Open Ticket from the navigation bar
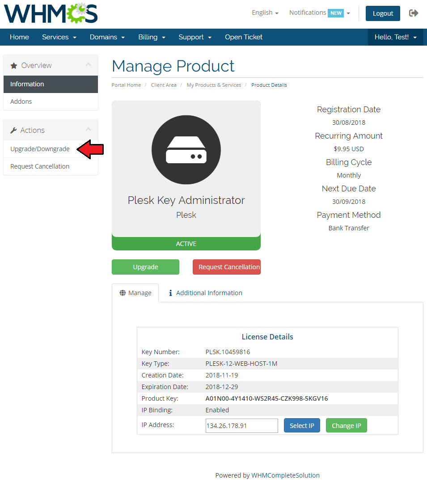This screenshot has width=427, height=504. pos(244,37)
